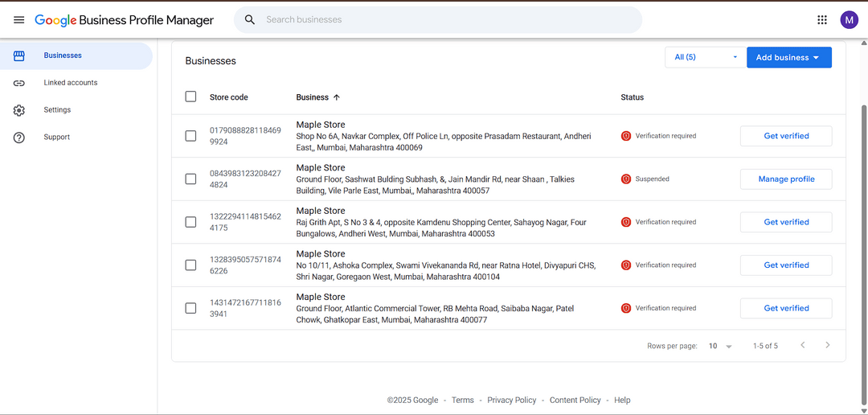Select store 08439831232084274824 checkbox

click(x=190, y=179)
